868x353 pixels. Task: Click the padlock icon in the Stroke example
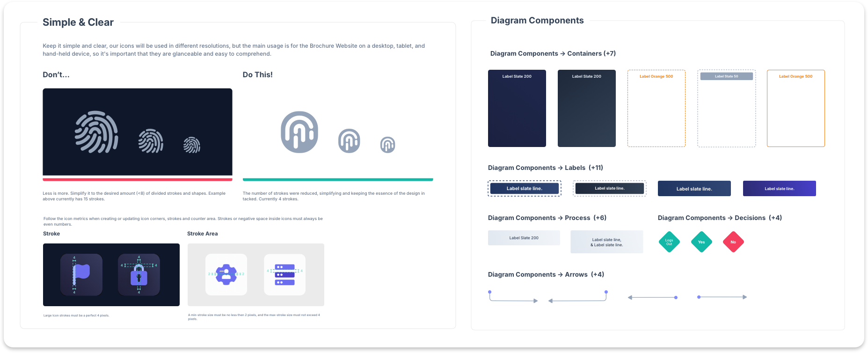[x=139, y=275]
